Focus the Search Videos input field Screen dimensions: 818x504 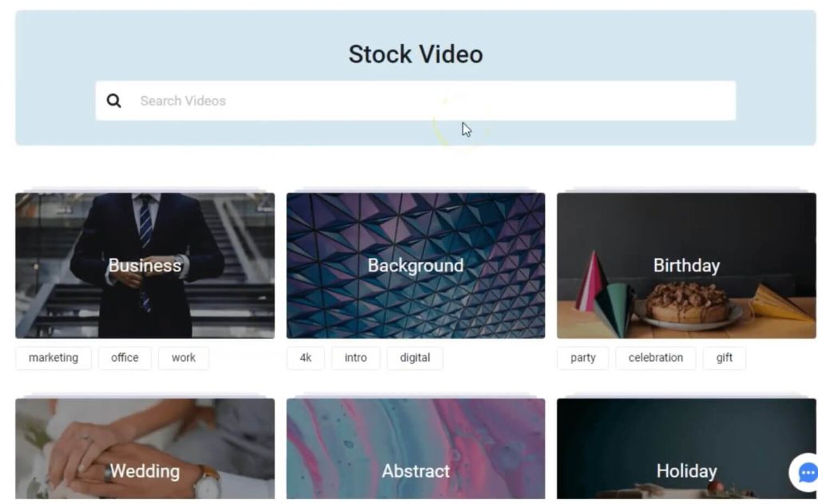(415, 101)
